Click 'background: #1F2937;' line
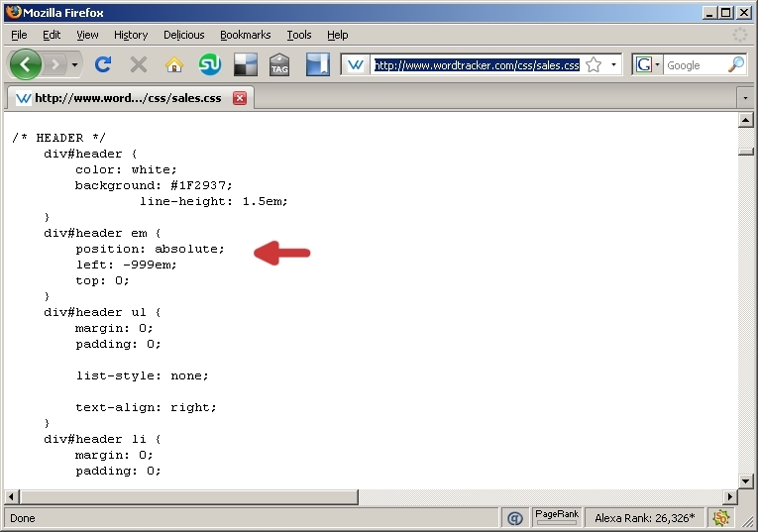Viewport: 758px width, 532px height. coord(154,185)
